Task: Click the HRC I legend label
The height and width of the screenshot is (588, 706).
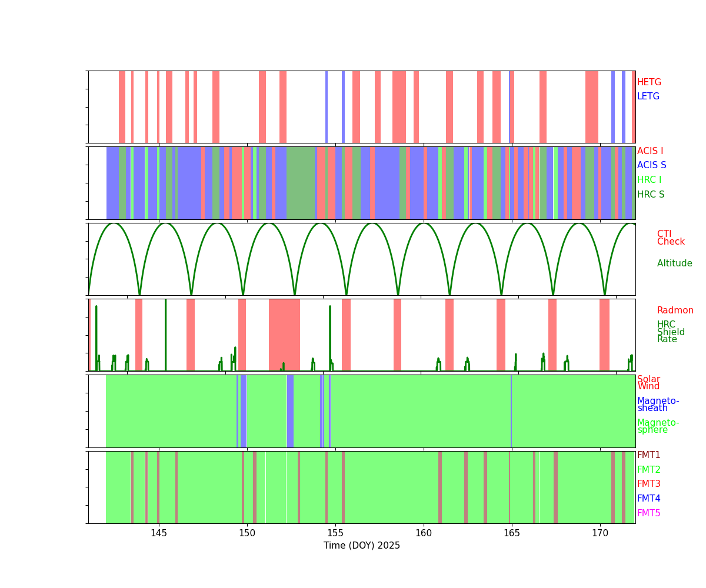Action: pyautogui.click(x=649, y=180)
